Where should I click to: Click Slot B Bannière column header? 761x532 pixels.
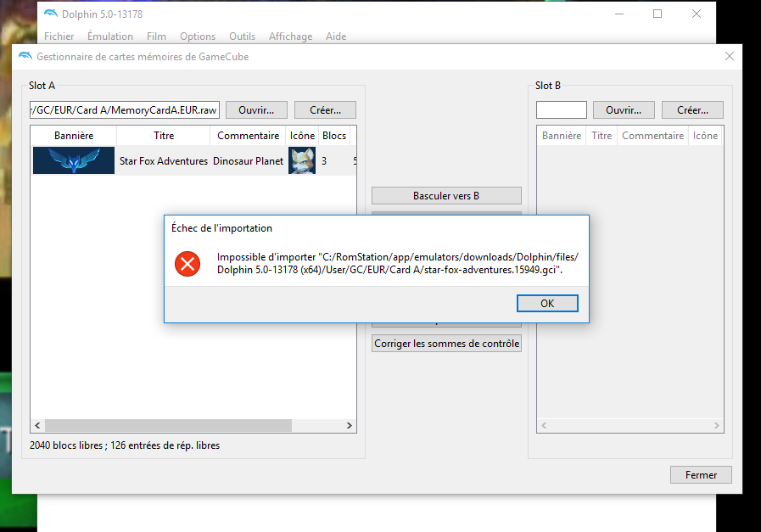562,136
